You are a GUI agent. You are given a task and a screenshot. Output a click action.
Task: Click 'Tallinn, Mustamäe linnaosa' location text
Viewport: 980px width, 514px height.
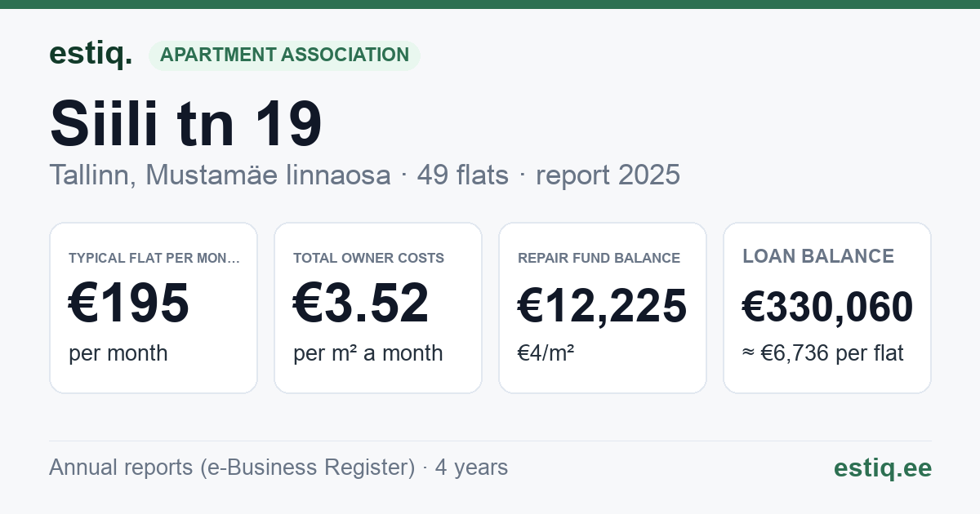220,175
